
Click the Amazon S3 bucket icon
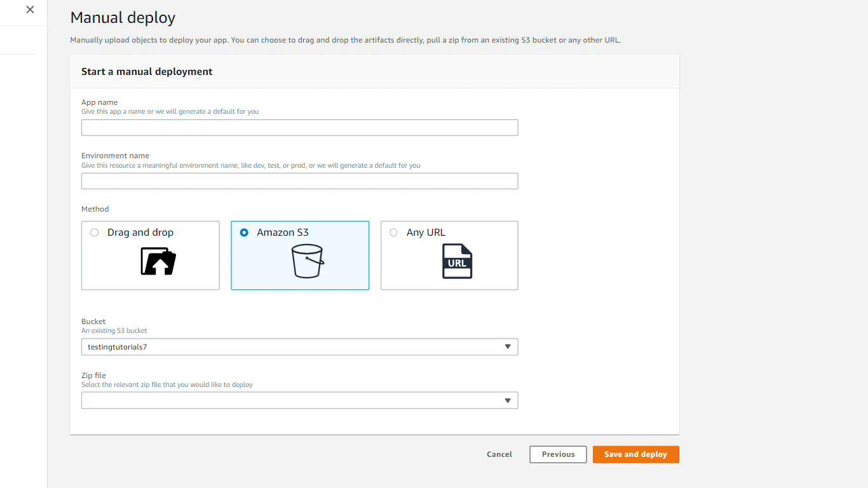pyautogui.click(x=308, y=261)
